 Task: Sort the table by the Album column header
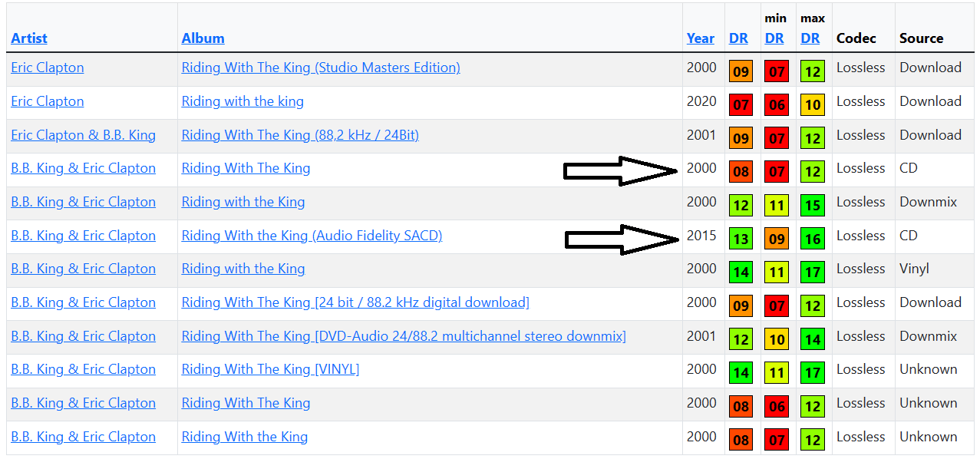203,38
